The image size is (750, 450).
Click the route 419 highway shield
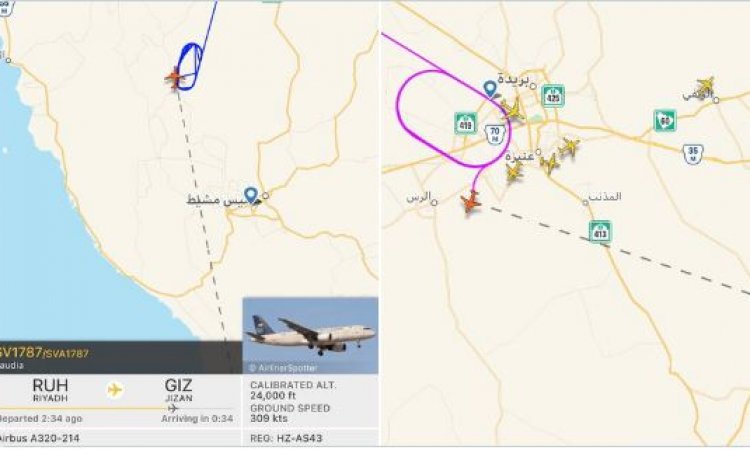pos(465,123)
